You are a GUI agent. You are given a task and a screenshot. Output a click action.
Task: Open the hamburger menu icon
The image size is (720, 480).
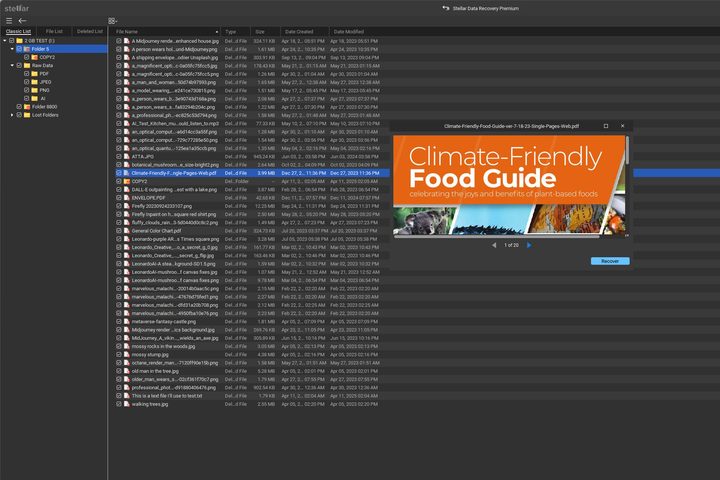tap(9, 21)
